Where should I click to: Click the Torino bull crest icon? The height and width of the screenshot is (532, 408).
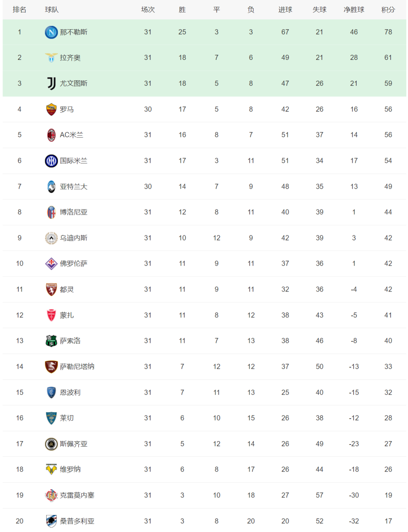point(51,289)
